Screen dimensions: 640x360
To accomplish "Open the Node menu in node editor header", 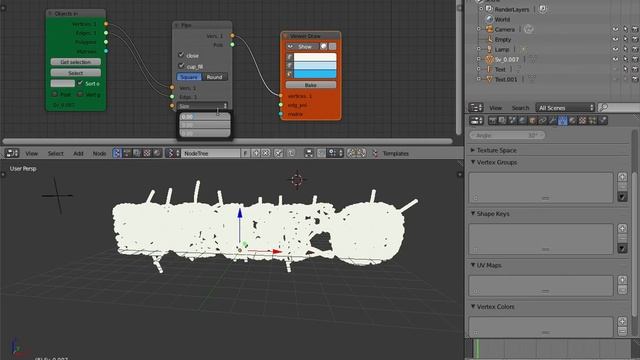I will coord(99,153).
